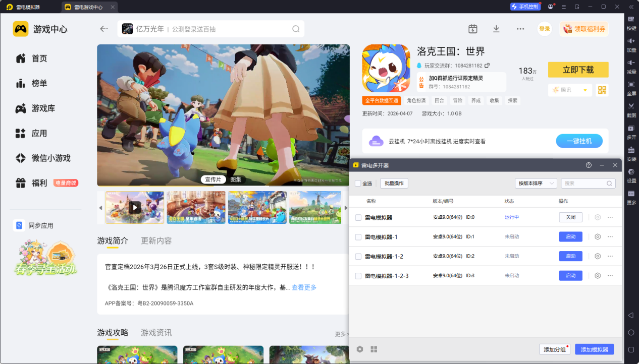639x364 pixels.
Task: Open the 按键 keymapping tool in right sidebar
Action: click(631, 22)
